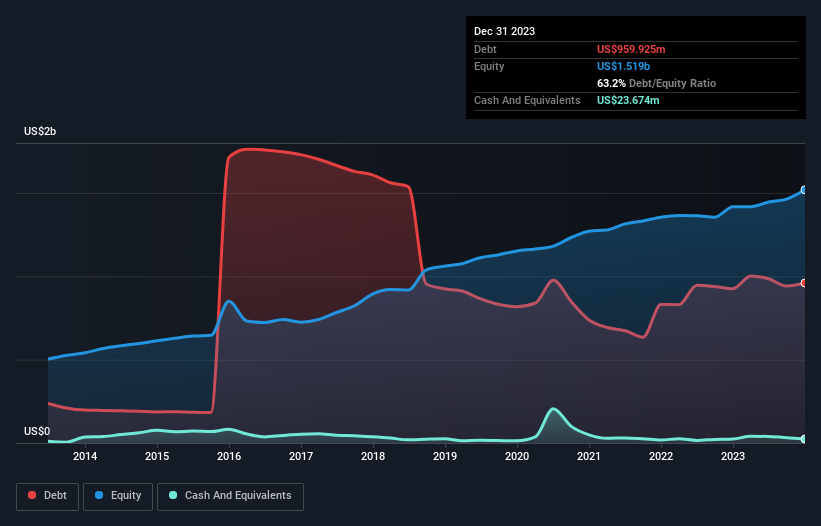The image size is (821, 526).
Task: Click Cash And Equivalents tooltip label
Action: coord(527,100)
